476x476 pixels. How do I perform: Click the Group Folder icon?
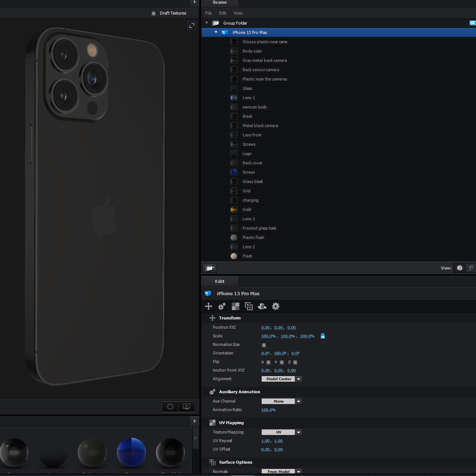(x=215, y=23)
